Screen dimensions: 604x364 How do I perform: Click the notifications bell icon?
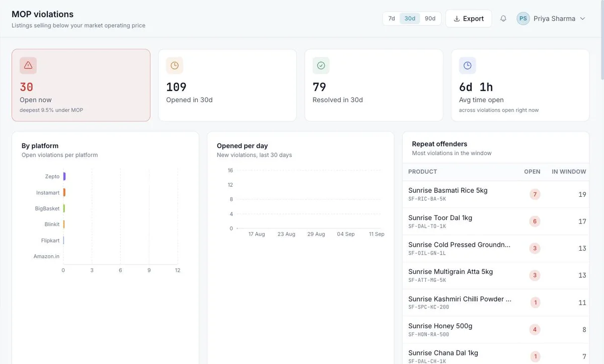pos(503,19)
